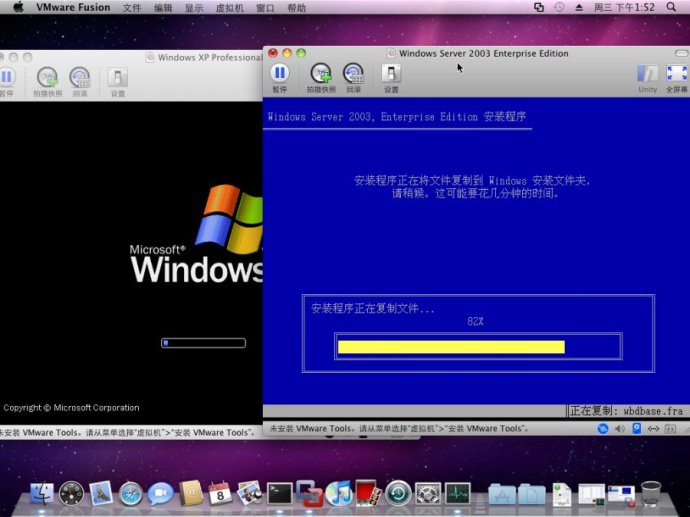The height and width of the screenshot is (517, 690).
Task: Open iChat from the Dock
Action: [x=160, y=494]
